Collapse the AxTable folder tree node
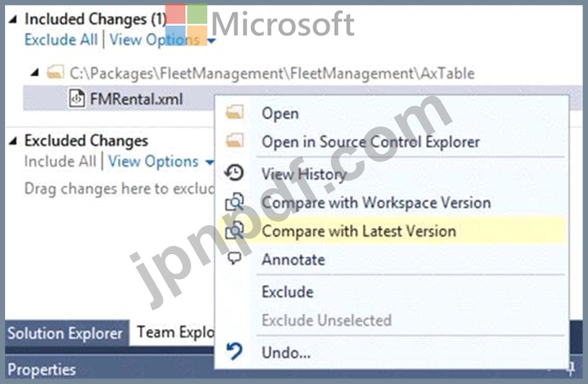 coord(35,72)
